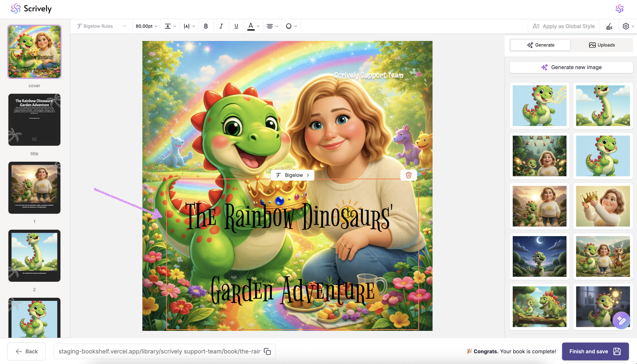The image size is (637, 364).
Task: Select the Generate tab
Action: (540, 45)
